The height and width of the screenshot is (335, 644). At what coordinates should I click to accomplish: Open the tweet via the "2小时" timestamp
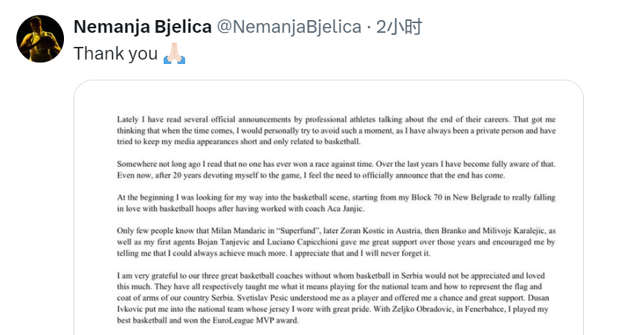point(399,27)
